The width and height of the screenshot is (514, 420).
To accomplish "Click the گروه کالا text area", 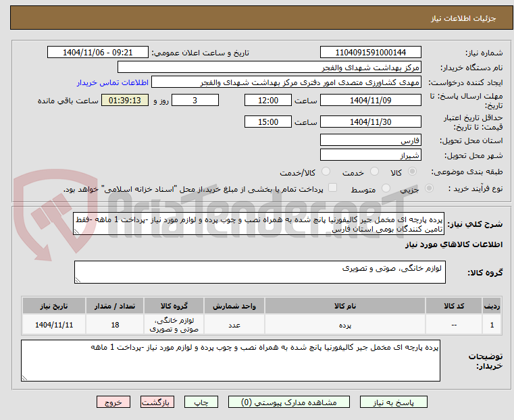I will 260,272.
